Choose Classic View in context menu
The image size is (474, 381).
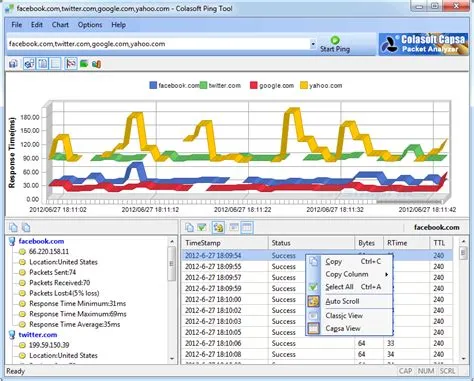[349, 316]
